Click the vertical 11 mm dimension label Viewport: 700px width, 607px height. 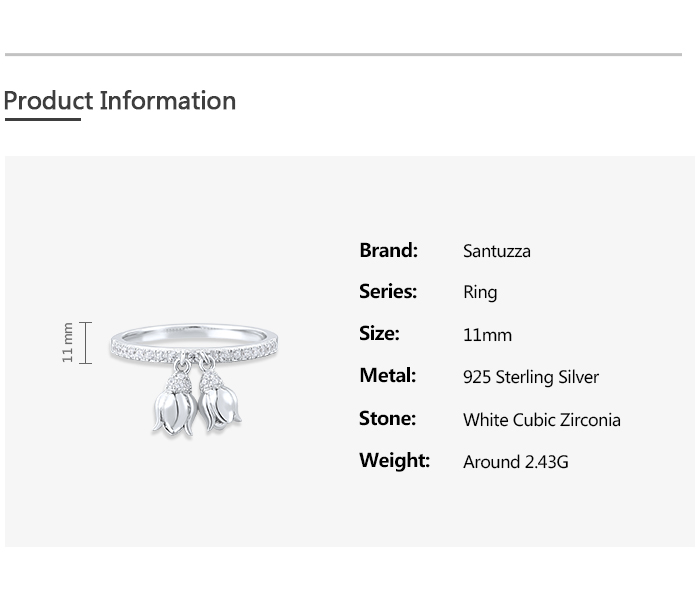click(x=68, y=342)
